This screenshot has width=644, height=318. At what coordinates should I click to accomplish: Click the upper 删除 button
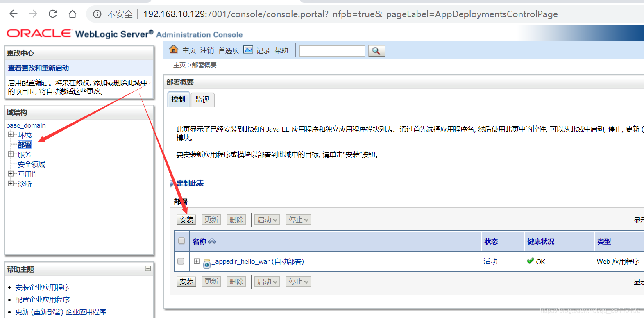pyautogui.click(x=236, y=220)
